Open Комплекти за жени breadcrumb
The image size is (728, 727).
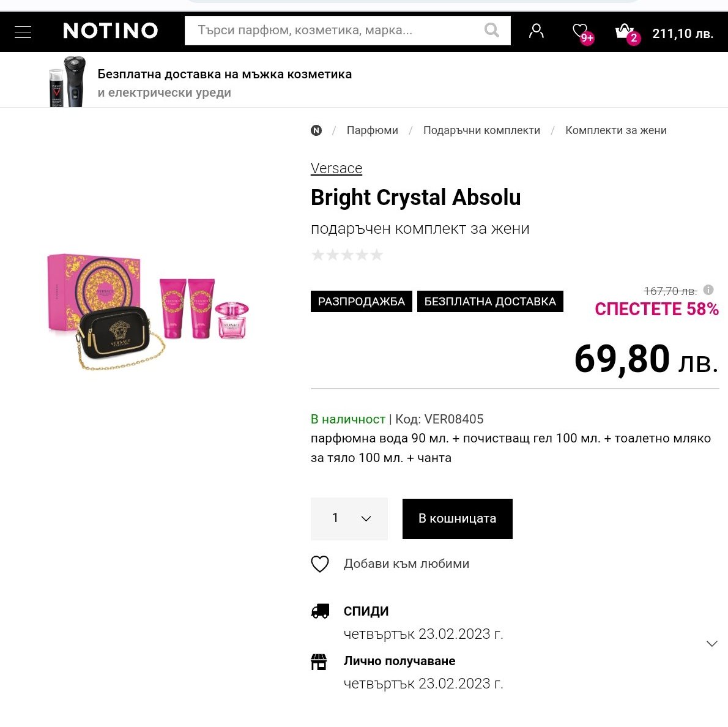point(615,130)
